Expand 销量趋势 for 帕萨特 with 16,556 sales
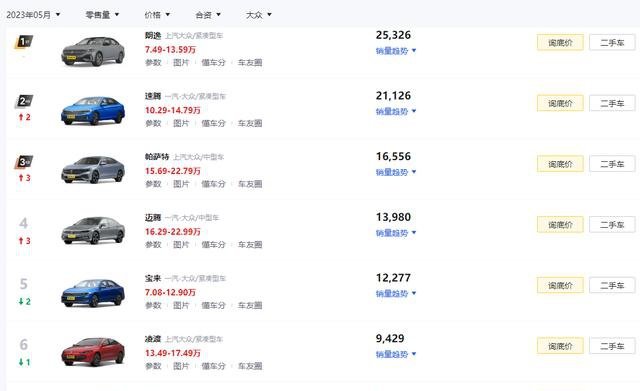The height and width of the screenshot is (391, 640). 396,172
